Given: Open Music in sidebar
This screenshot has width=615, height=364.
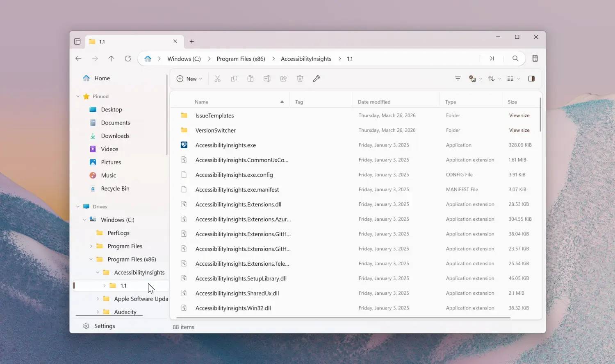Looking at the screenshot, I should click(108, 175).
